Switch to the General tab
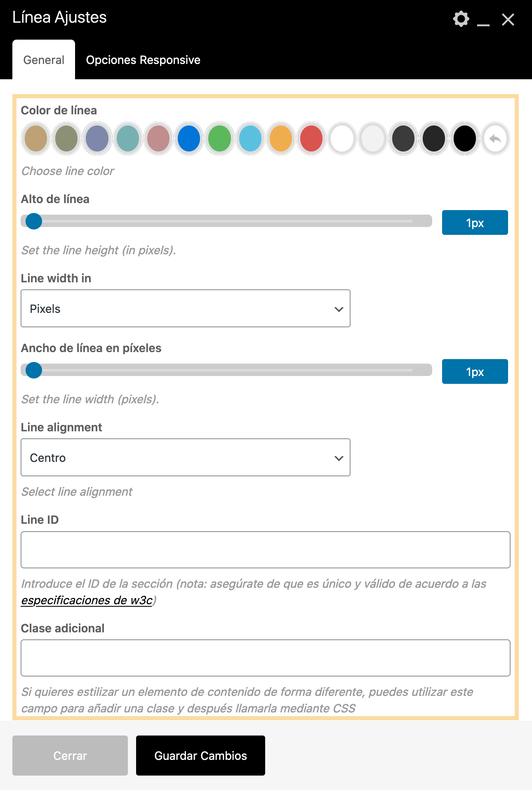Viewport: 532px width, 790px height. pos(44,60)
